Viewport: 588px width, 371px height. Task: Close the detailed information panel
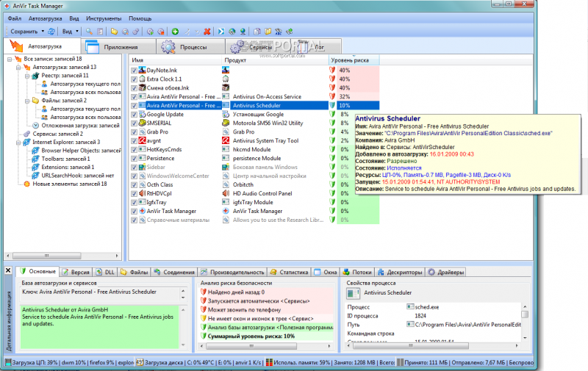[8, 270]
